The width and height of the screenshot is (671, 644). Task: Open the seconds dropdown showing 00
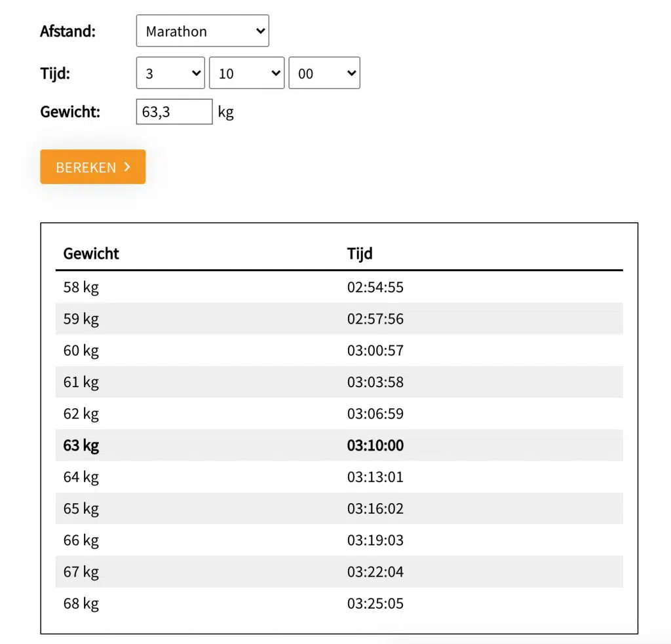tap(324, 73)
